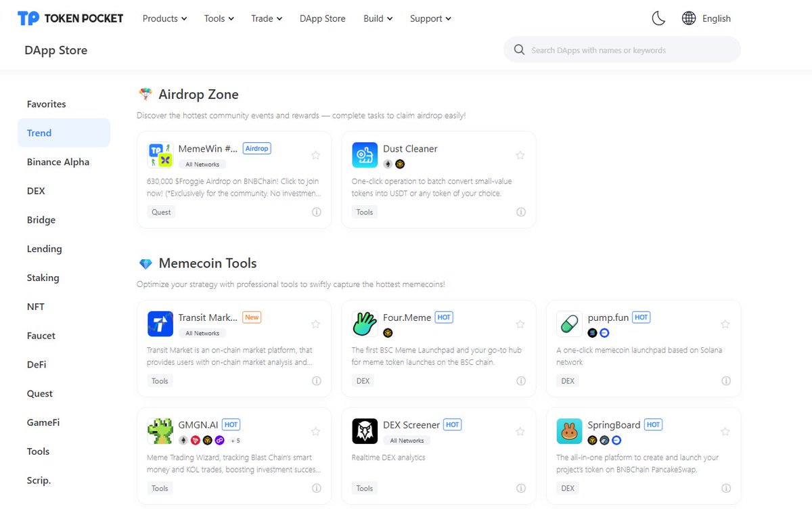Screen dimensions: 812x509
Task: Open the SpringBoard bunny icon
Action: click(x=569, y=431)
